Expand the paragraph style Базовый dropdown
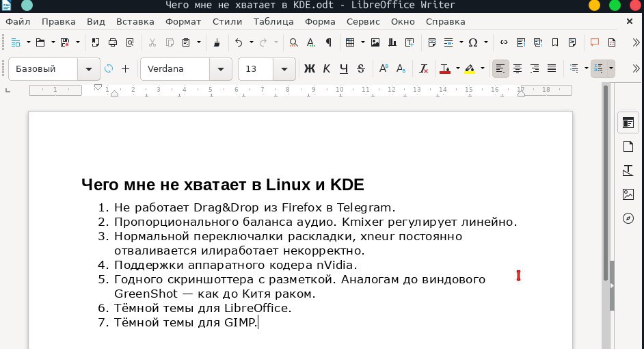Screen dimensions: 644x349 [x=89, y=69]
